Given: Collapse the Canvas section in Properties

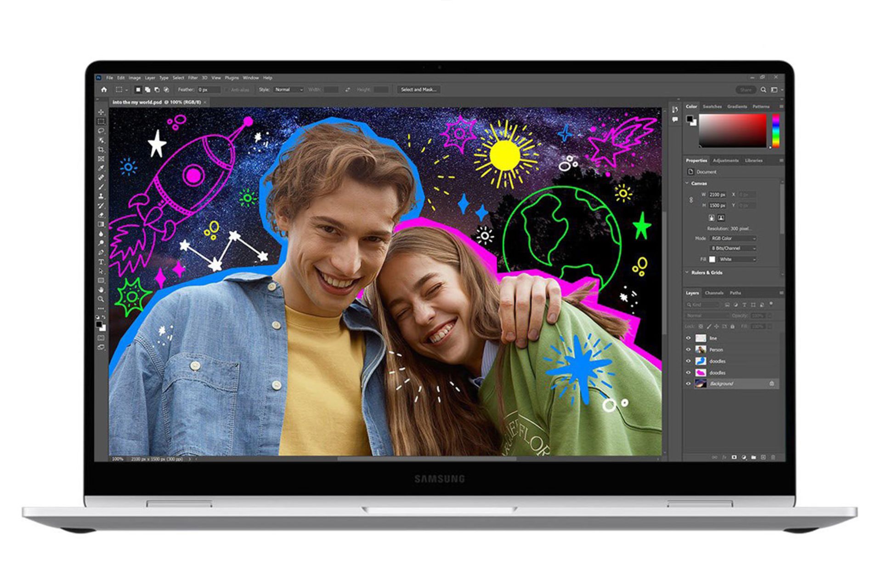Looking at the screenshot, I should [688, 183].
